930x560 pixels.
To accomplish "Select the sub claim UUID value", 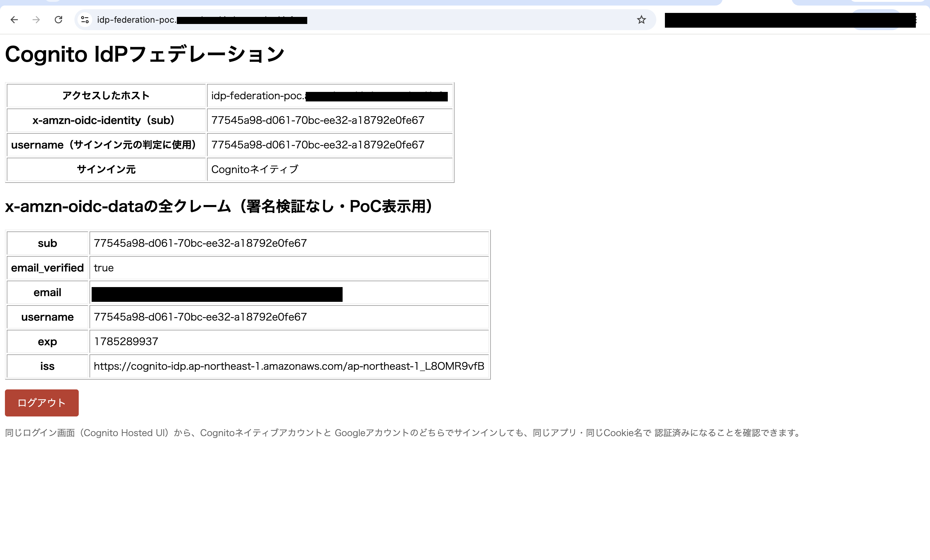I will (x=201, y=243).
